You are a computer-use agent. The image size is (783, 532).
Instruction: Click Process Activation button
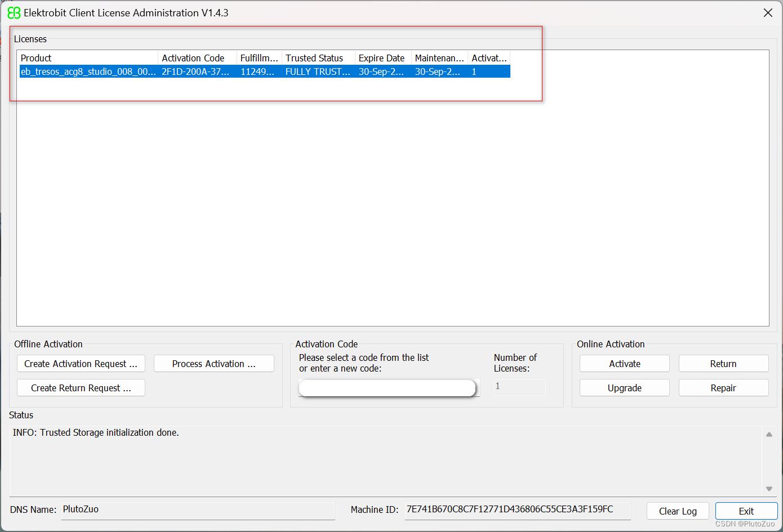[x=214, y=364]
